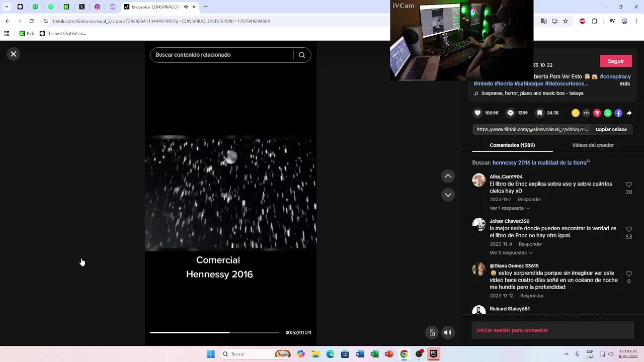Share the video to Facebook

tap(618, 113)
